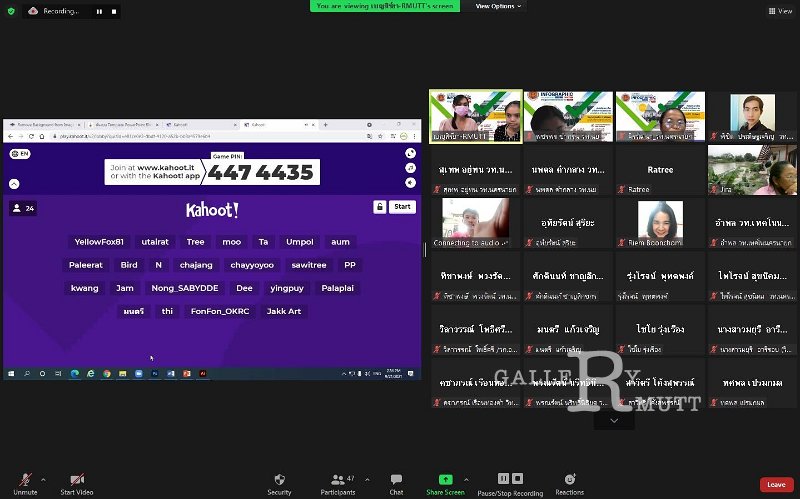
Task: Click the green Share Screen button
Action: coord(445,484)
